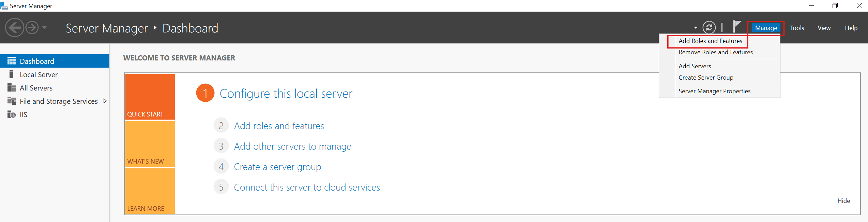Open the dropdown arrow beside refresh icon
This screenshot has height=222, width=868.
(695, 28)
